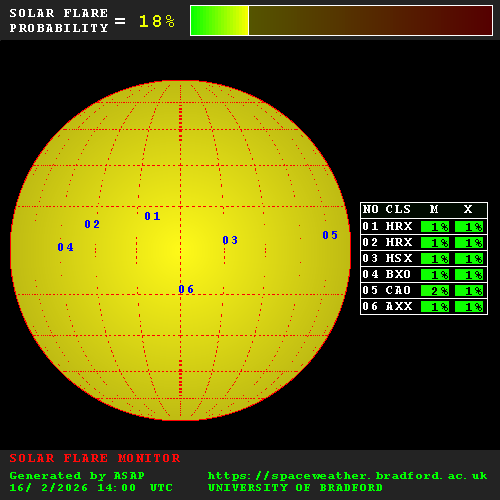
Task: Click the X-flare 1% cell for region 01
Action: (469, 227)
